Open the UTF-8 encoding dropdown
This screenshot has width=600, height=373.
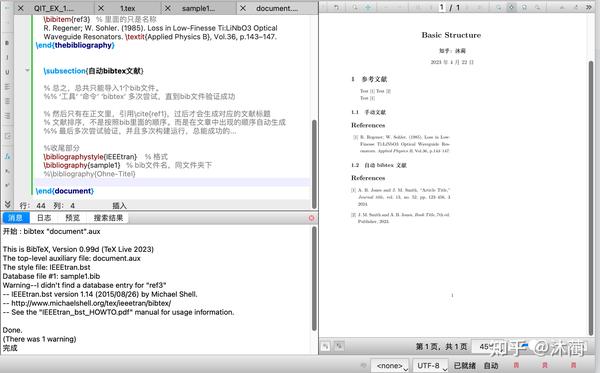[431, 366]
